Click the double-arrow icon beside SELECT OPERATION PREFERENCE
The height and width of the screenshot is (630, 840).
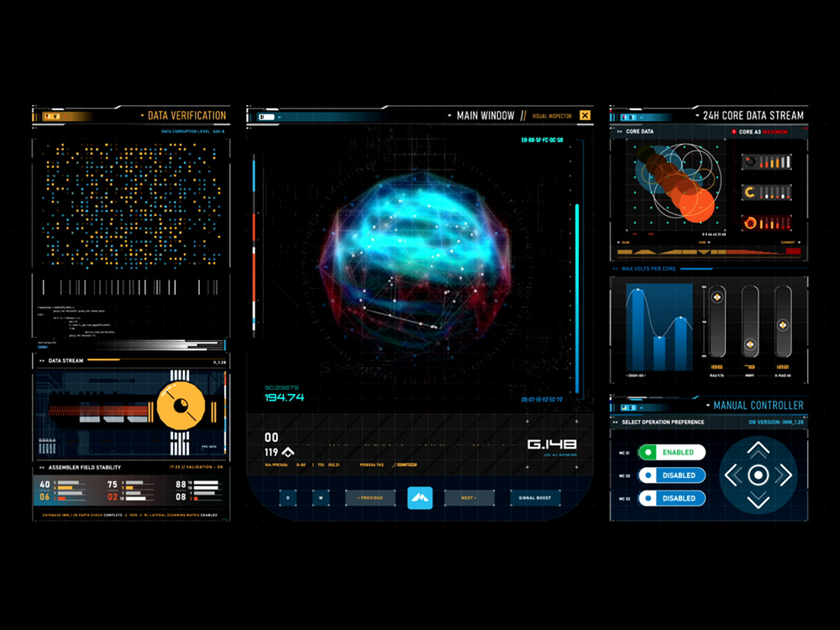pyautogui.click(x=615, y=423)
